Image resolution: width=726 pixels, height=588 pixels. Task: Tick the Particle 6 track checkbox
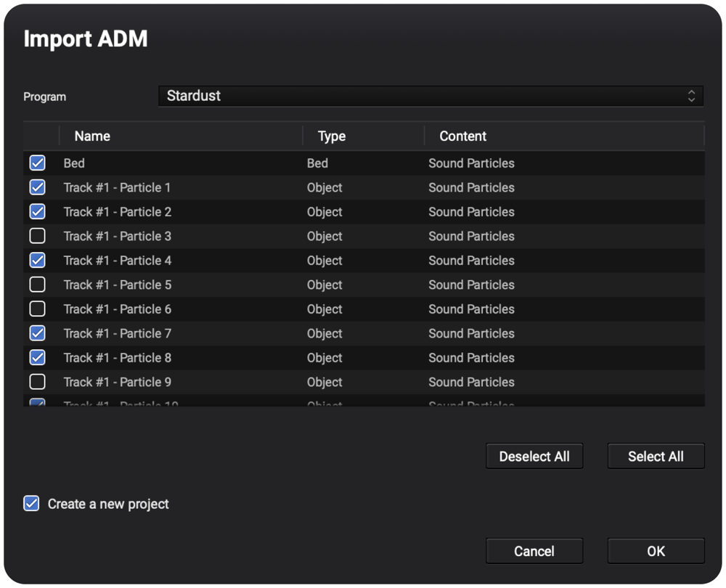(37, 309)
